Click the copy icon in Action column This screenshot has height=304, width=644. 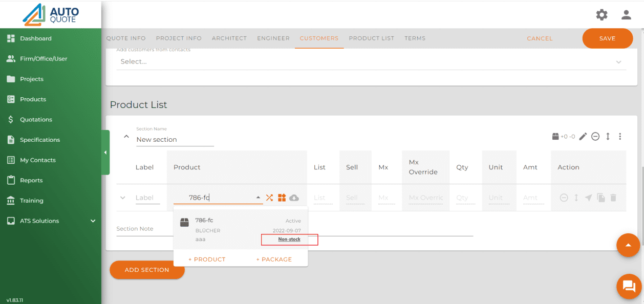click(601, 198)
